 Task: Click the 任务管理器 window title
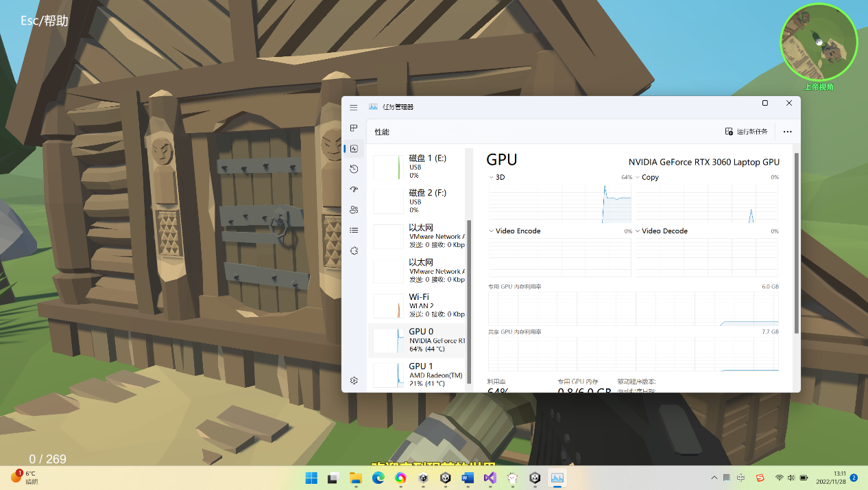[398, 107]
